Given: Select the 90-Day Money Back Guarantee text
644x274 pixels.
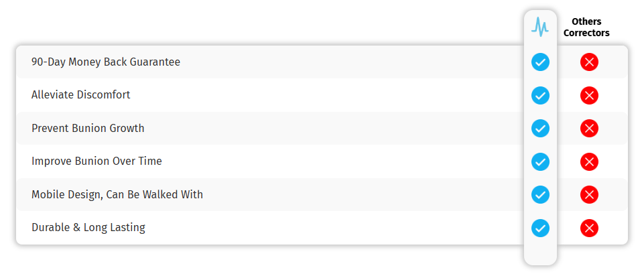Looking at the screenshot, I should coord(106,62).
